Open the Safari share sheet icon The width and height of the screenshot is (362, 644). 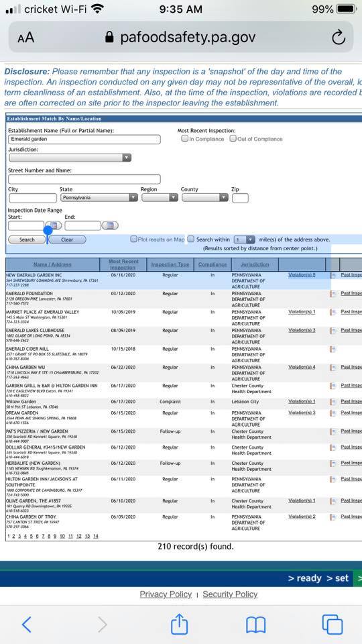[180, 623]
